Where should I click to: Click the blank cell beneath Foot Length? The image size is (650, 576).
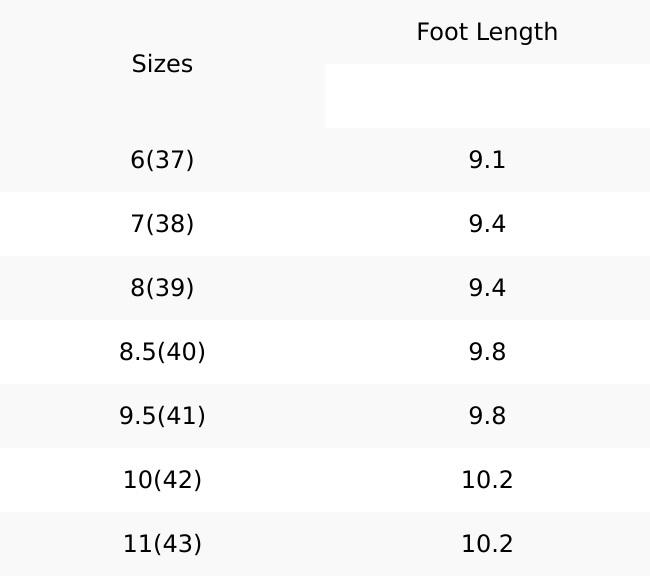coord(487,96)
